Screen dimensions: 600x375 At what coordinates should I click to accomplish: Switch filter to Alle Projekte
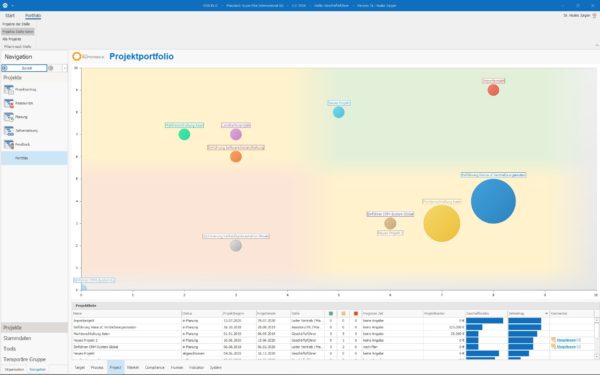[x=12, y=39]
